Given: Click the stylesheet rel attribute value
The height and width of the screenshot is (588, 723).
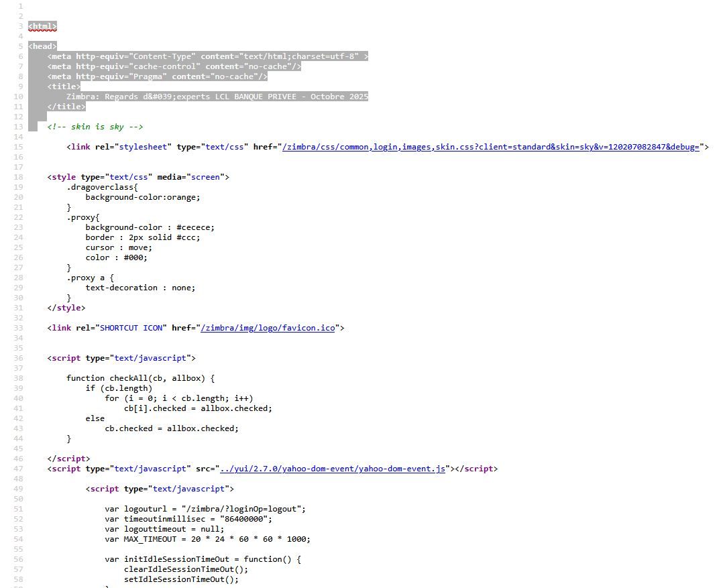Looking at the screenshot, I should click(x=143, y=147).
